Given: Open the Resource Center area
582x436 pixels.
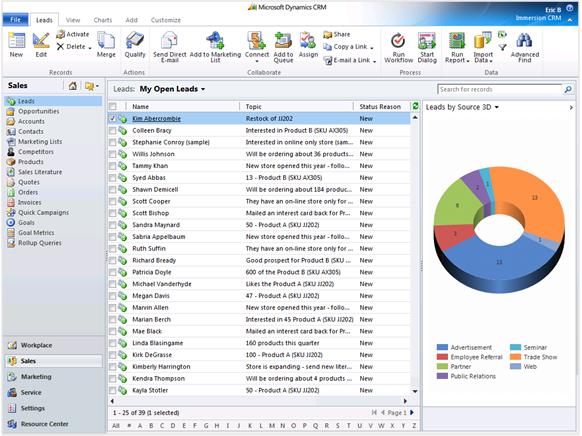Looking at the screenshot, I should click(x=45, y=424).
